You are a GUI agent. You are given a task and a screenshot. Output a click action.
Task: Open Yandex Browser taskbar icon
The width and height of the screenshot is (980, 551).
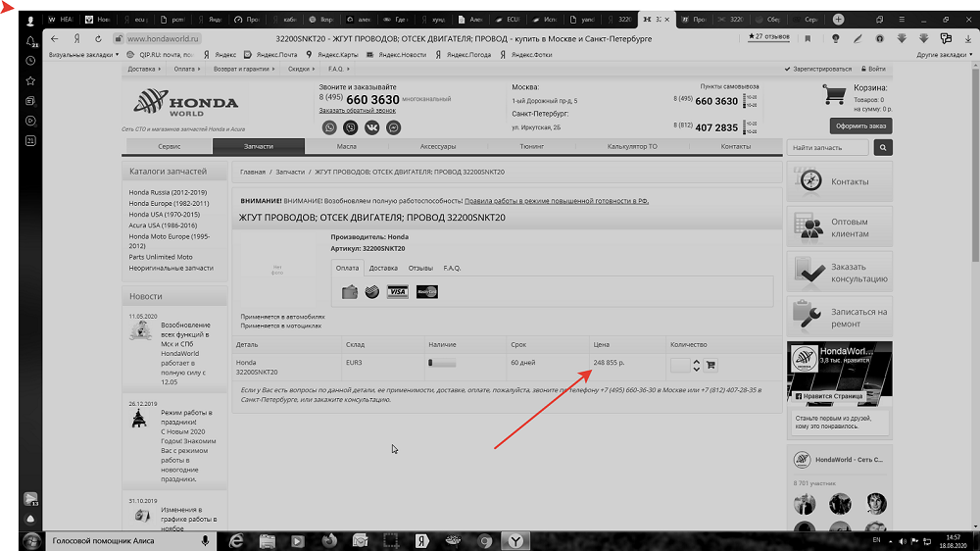(515, 541)
